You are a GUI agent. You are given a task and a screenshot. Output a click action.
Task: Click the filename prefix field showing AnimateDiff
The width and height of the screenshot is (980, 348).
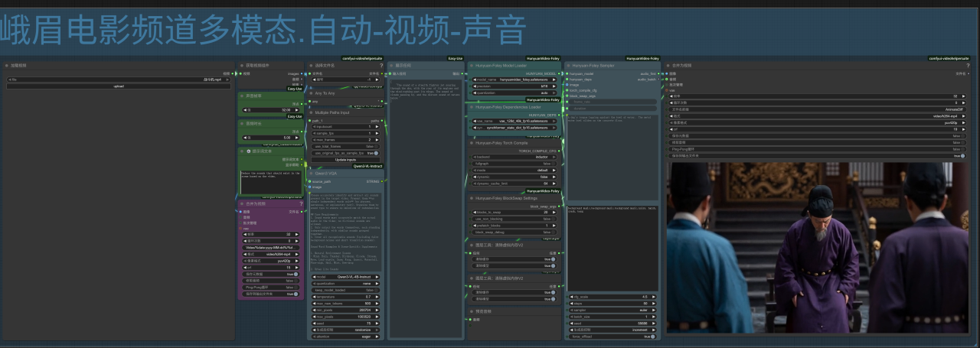pos(816,109)
